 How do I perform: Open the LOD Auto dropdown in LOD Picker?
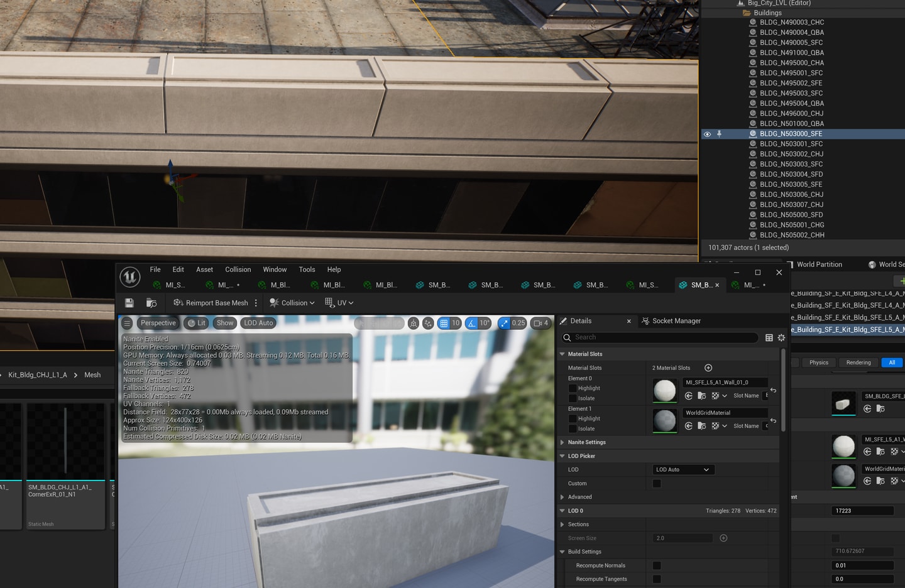[x=683, y=469]
